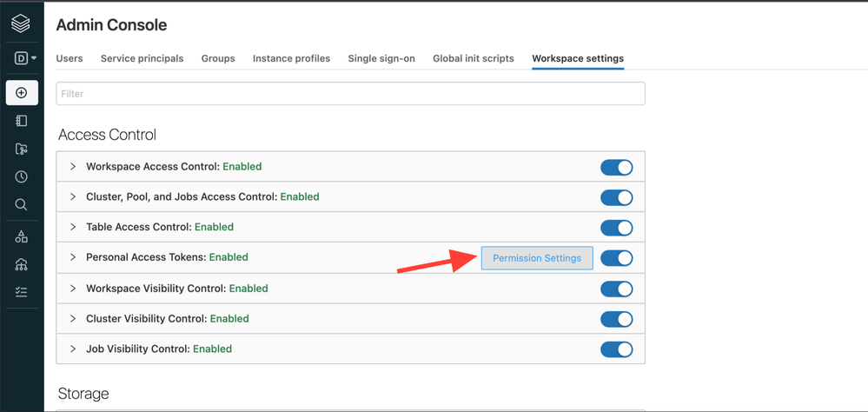Open the persona switcher D dropdown
Image resolution: width=868 pixels, height=412 pixels.
point(25,58)
